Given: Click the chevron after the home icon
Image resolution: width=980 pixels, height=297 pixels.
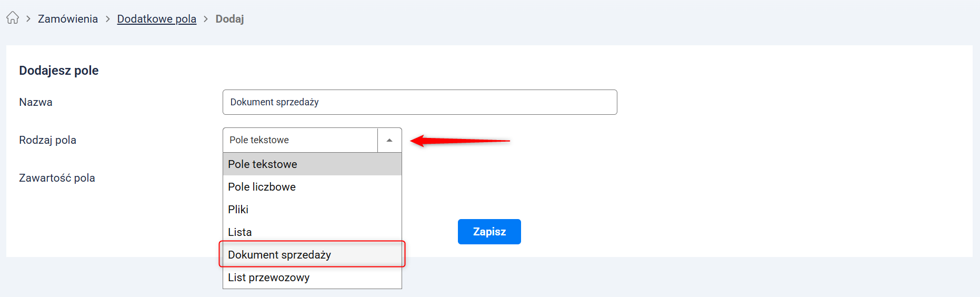Looking at the screenshot, I should point(28,19).
